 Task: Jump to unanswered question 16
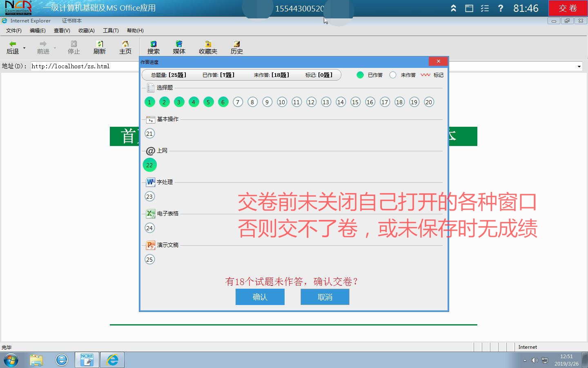(370, 102)
